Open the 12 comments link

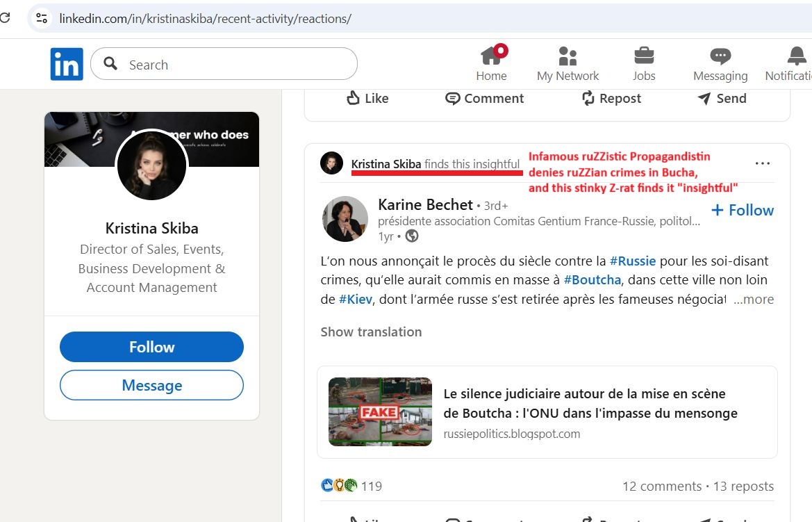pyautogui.click(x=661, y=486)
